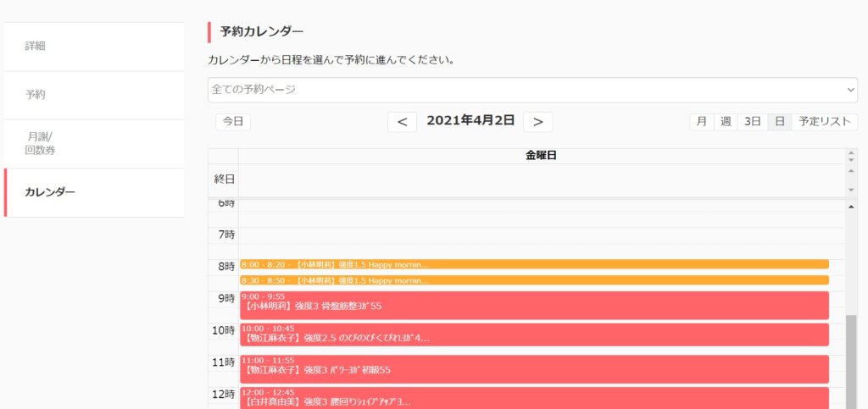Open the 8:00 - 8:20 Happy morning event

click(534, 264)
